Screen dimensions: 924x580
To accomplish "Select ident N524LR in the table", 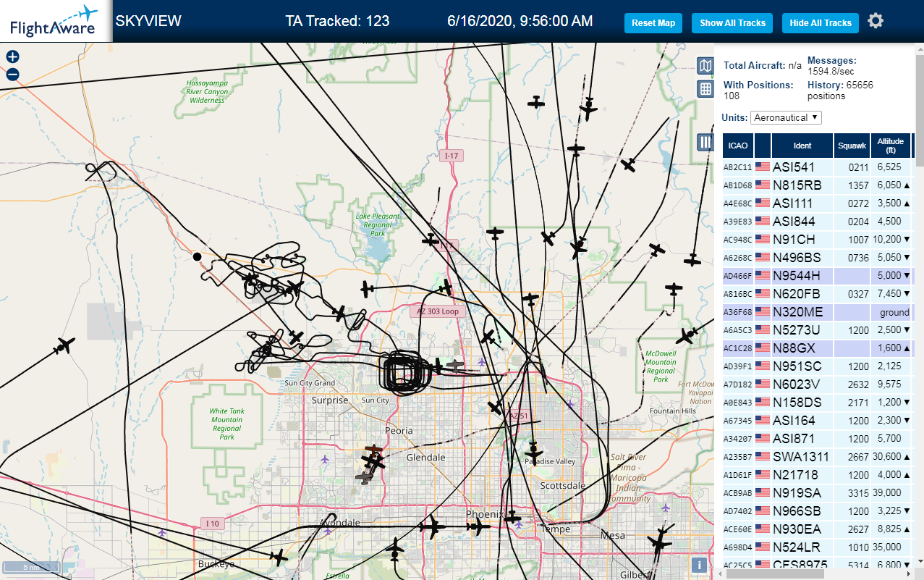I will (797, 547).
